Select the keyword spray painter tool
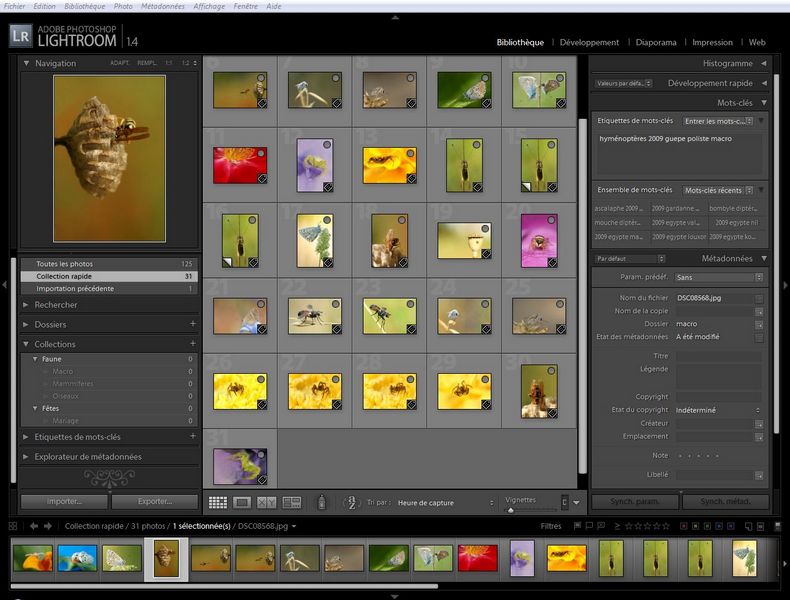The image size is (790, 600). tap(322, 502)
